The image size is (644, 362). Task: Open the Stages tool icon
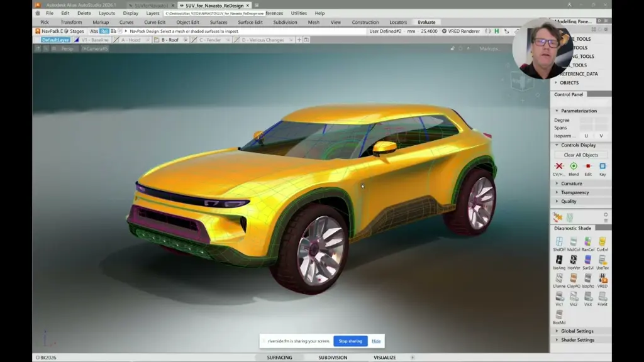[x=74, y=31]
